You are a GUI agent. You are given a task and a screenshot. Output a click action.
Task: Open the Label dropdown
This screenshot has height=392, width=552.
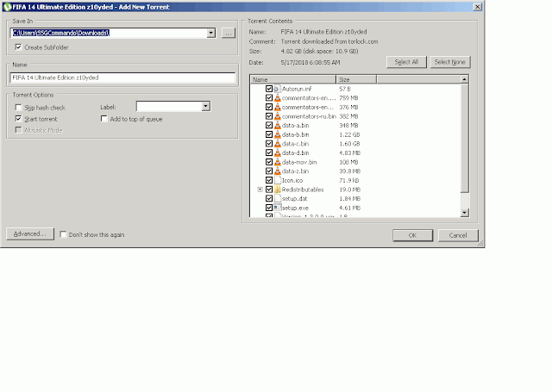coord(206,107)
